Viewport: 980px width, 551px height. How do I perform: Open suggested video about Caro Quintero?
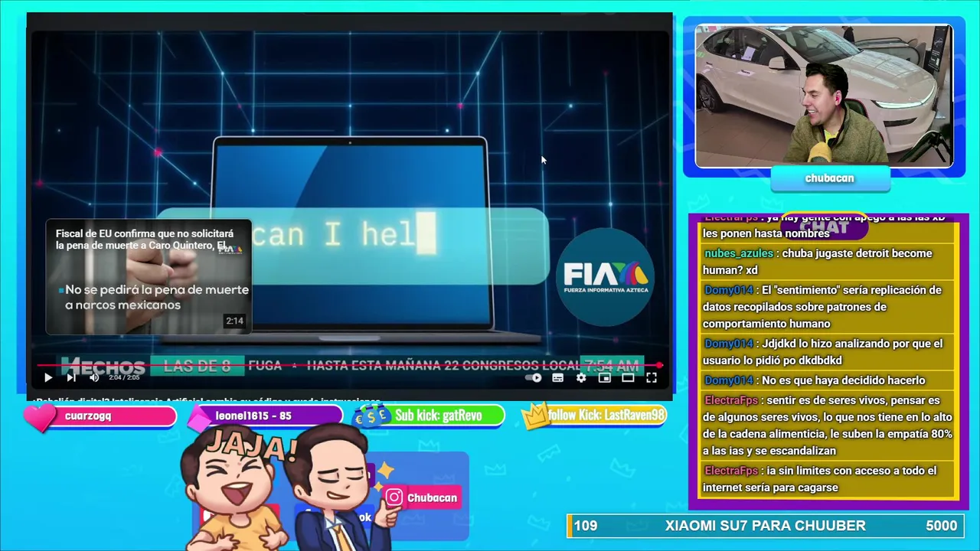click(149, 278)
